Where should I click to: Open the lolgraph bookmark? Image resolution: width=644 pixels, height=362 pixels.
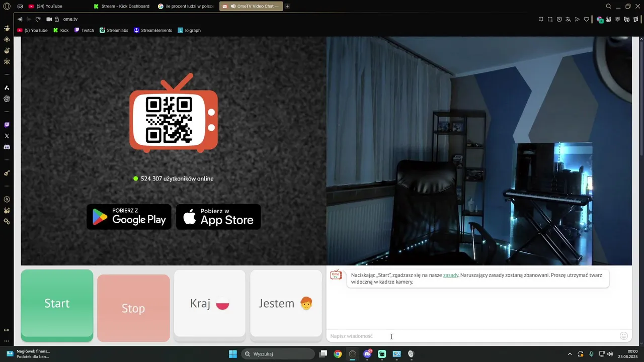click(x=189, y=30)
